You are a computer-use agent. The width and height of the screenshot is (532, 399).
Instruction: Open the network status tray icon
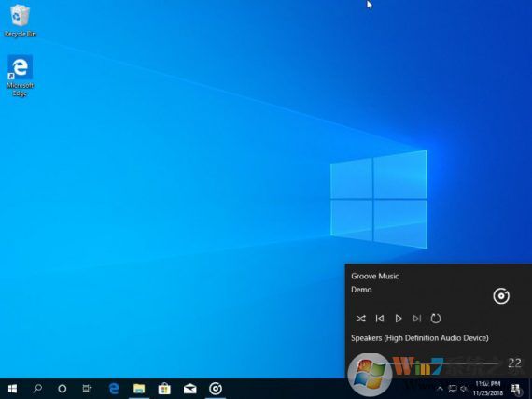453,389
